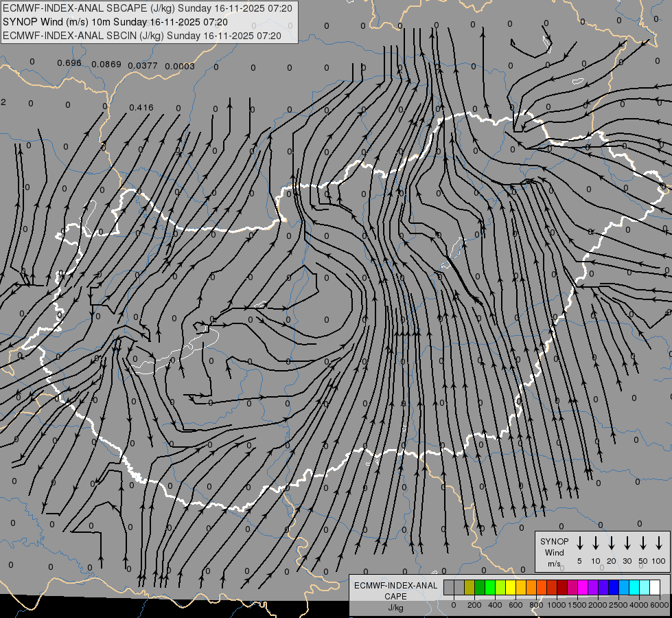Click the SYNOP Wind 10m title line

tap(115, 22)
